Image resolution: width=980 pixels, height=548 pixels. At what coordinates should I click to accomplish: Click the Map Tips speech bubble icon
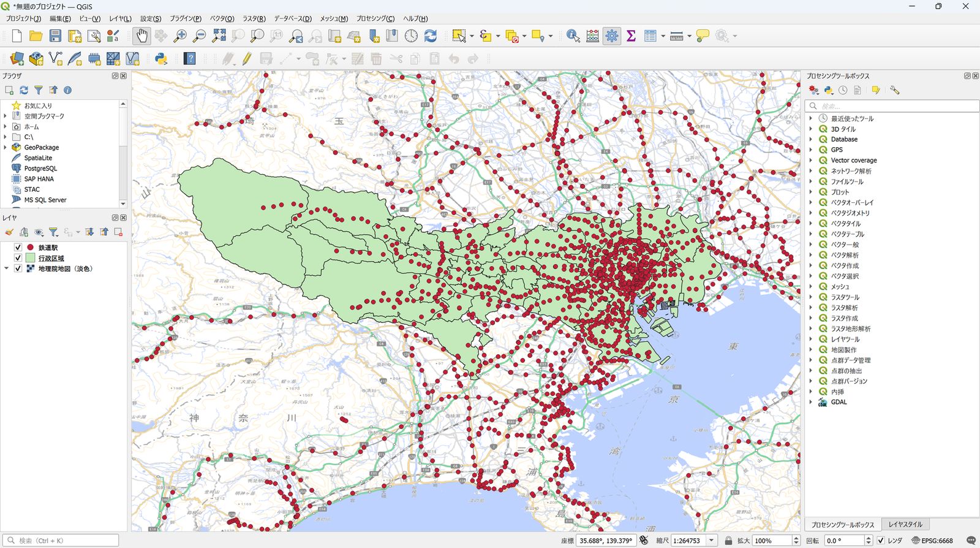[x=703, y=36]
